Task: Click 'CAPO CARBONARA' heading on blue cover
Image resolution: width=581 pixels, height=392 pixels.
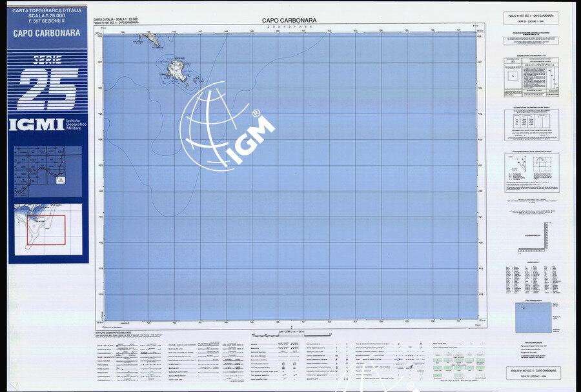Action: tap(46, 34)
